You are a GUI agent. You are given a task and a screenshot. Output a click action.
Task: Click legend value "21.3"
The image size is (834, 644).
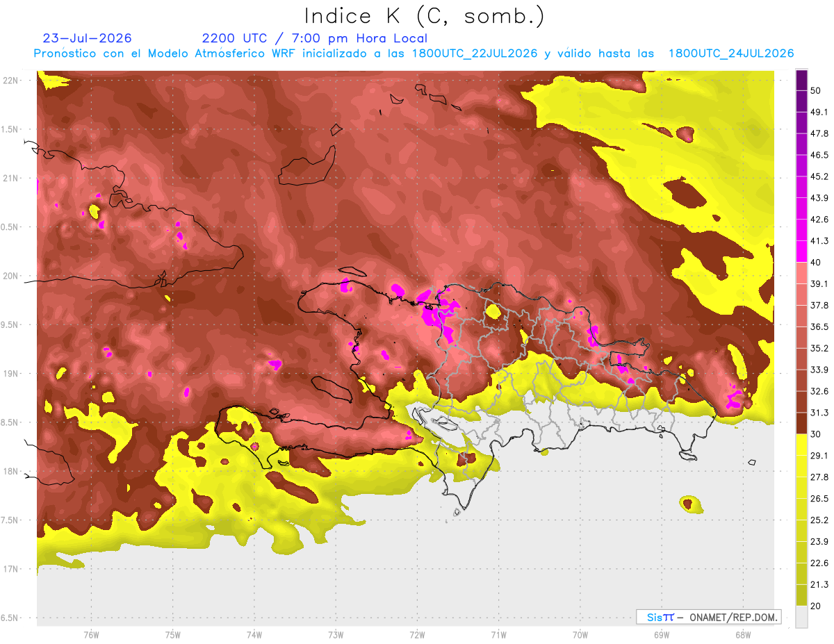pyautogui.click(x=819, y=584)
